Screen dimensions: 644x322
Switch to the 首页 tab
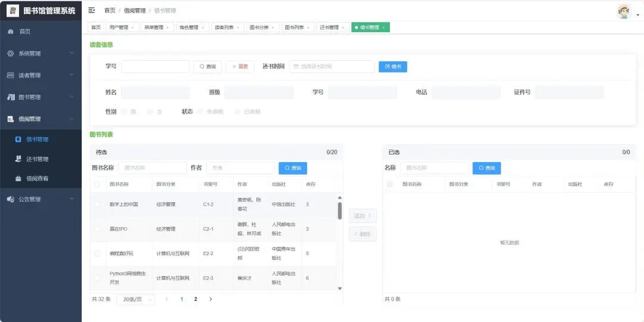click(95, 27)
